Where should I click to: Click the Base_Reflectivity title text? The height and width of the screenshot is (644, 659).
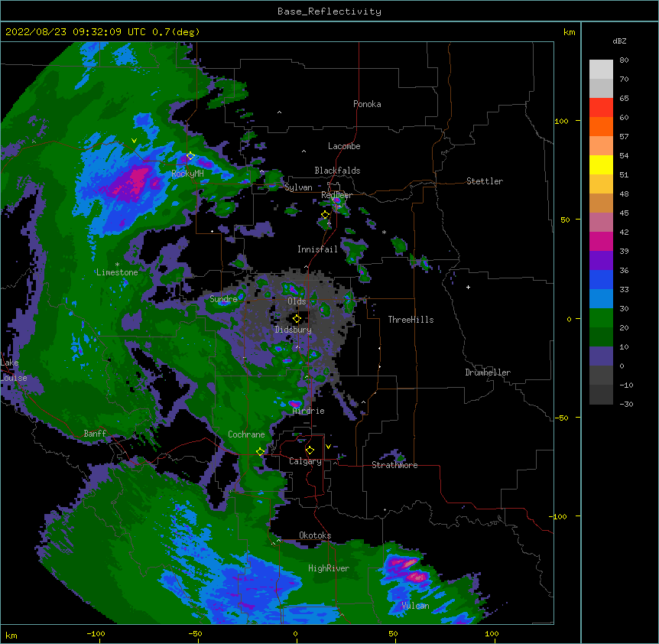point(329,11)
